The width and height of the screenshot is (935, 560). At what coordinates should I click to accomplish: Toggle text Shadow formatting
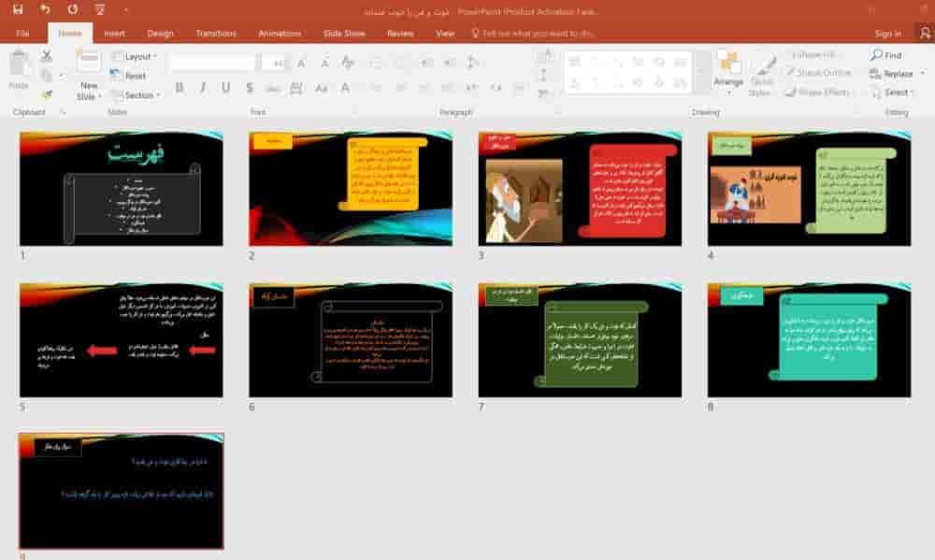click(250, 88)
